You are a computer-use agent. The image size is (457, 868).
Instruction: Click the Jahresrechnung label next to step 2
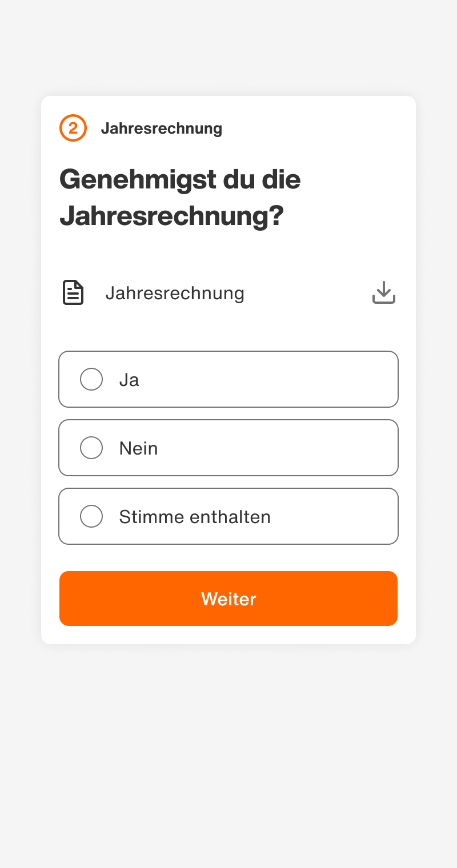coord(162,128)
